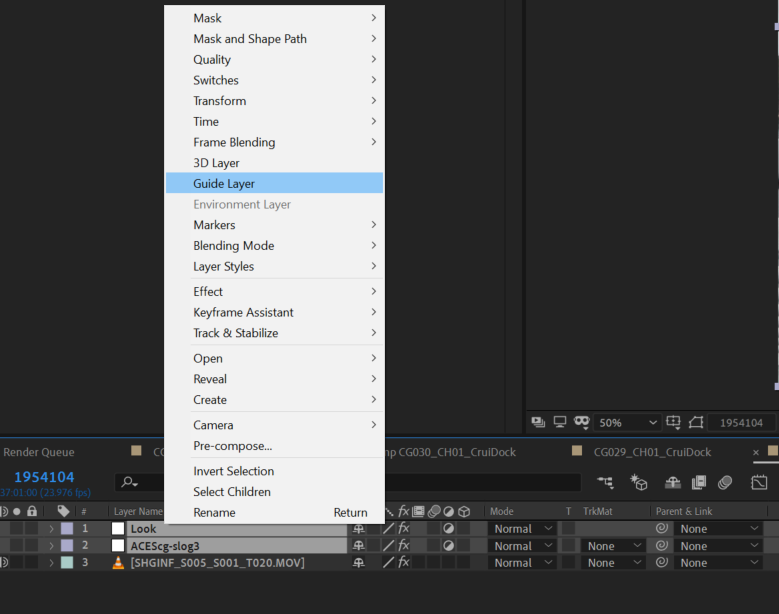
Task: Enable the Frame Blending timeline icon
Action: coord(699,482)
